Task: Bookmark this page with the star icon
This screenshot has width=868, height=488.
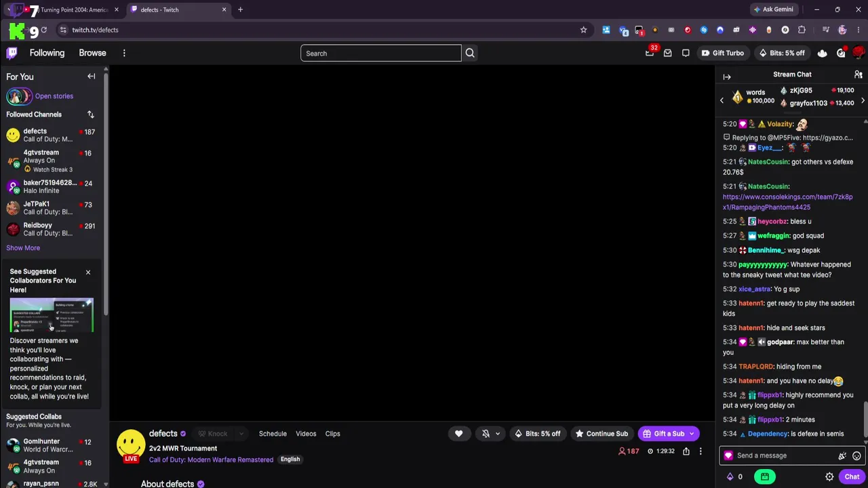Action: coord(583,30)
